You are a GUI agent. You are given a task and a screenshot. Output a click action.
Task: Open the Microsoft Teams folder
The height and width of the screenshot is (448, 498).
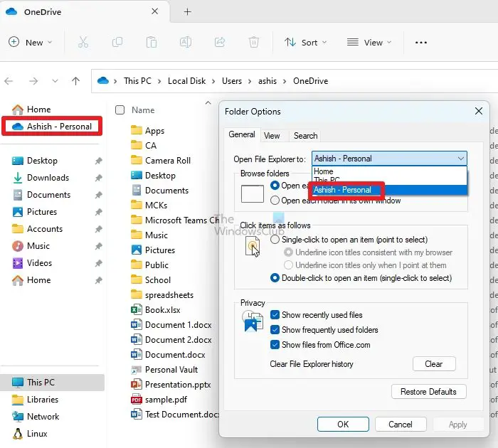[x=175, y=220]
